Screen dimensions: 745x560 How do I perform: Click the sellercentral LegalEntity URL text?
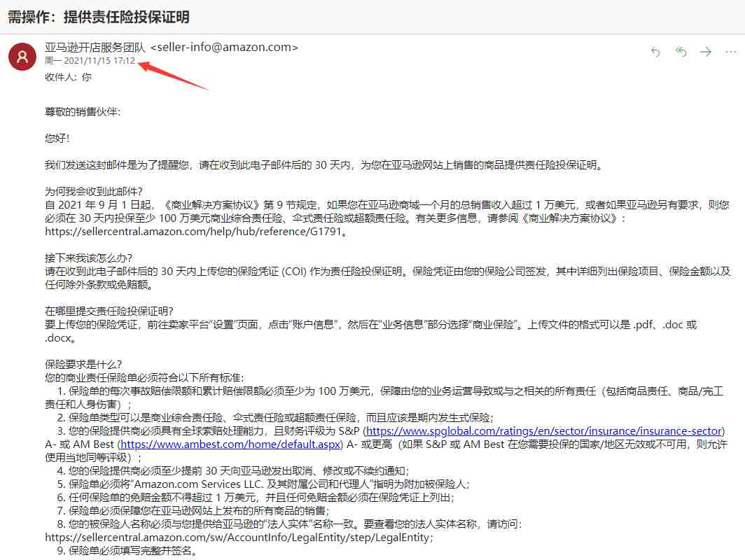pos(237,538)
